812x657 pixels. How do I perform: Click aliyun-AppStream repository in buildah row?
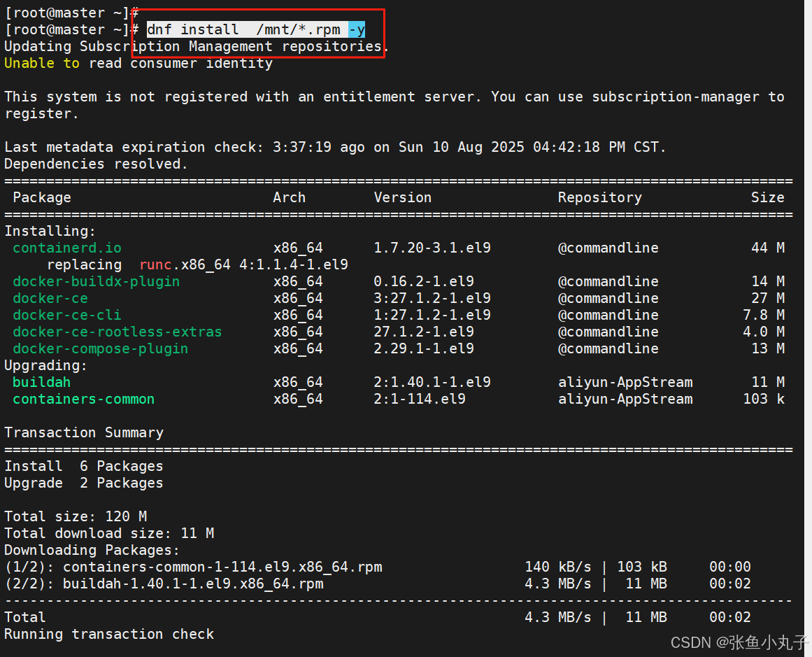625,383
